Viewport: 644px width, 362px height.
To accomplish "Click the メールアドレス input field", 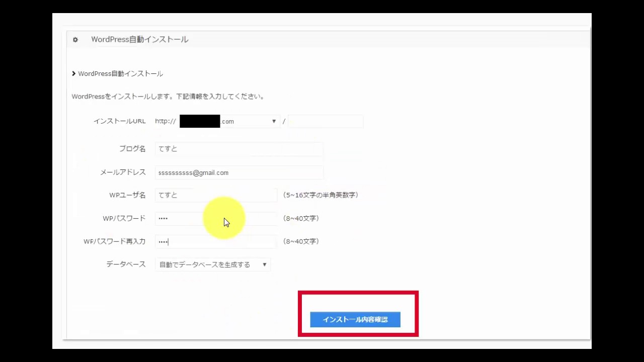I will (x=239, y=172).
